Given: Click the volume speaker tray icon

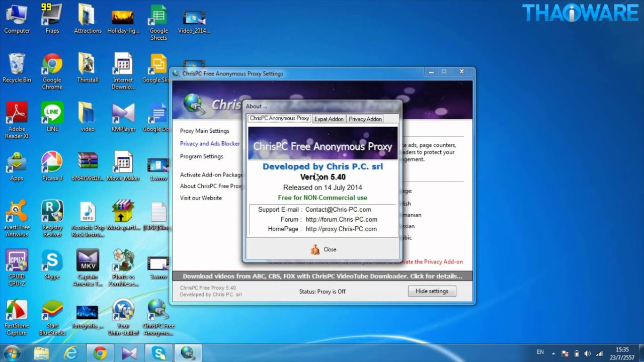Looking at the screenshot, I should pos(588,353).
